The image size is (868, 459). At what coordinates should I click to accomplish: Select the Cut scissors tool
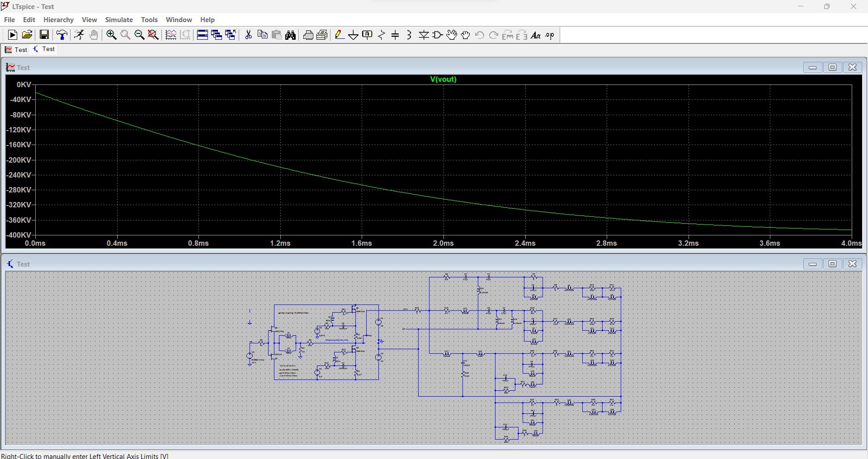248,35
